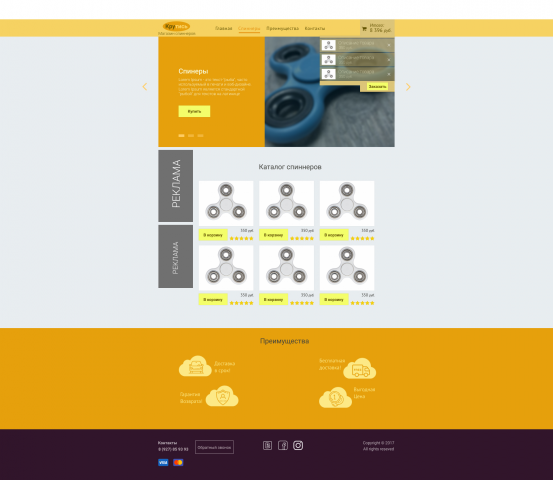The image size is (553, 480).
Task: Open first cart item spinner thumbnail
Action: point(329,45)
